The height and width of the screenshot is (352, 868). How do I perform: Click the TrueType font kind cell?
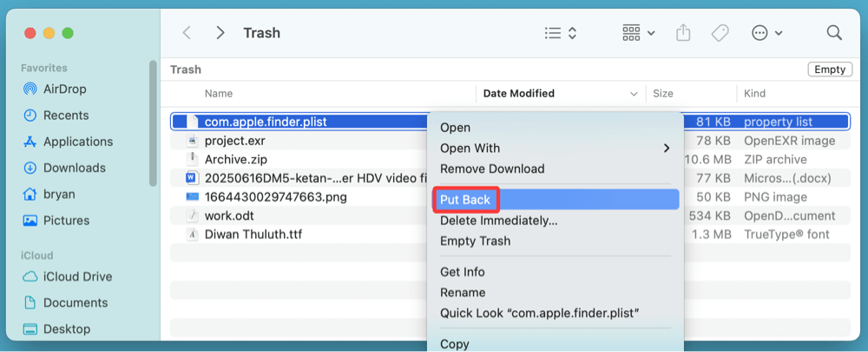[x=786, y=235]
